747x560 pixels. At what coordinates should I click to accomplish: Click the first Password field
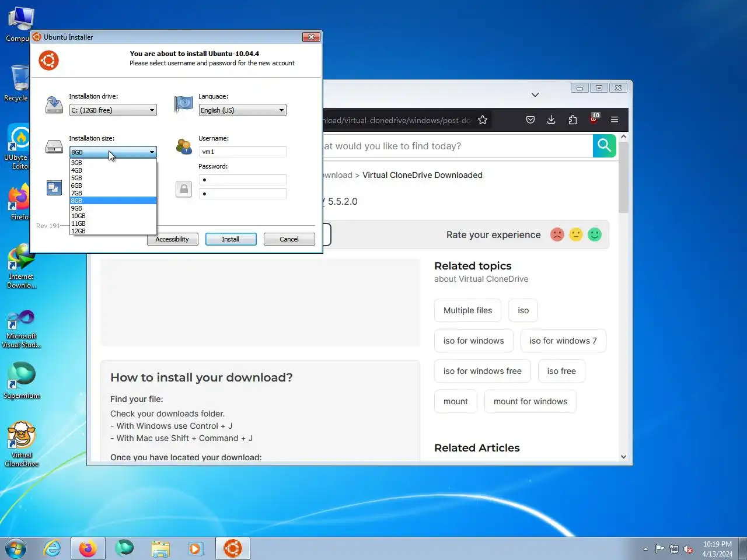243,180
